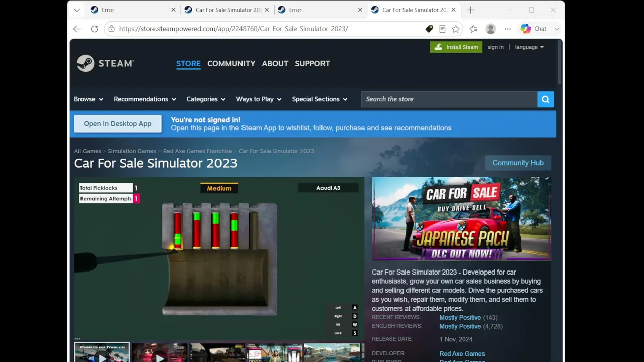The image size is (644, 362).
Task: Expand the Ways to Play dropdown
Action: 259,99
